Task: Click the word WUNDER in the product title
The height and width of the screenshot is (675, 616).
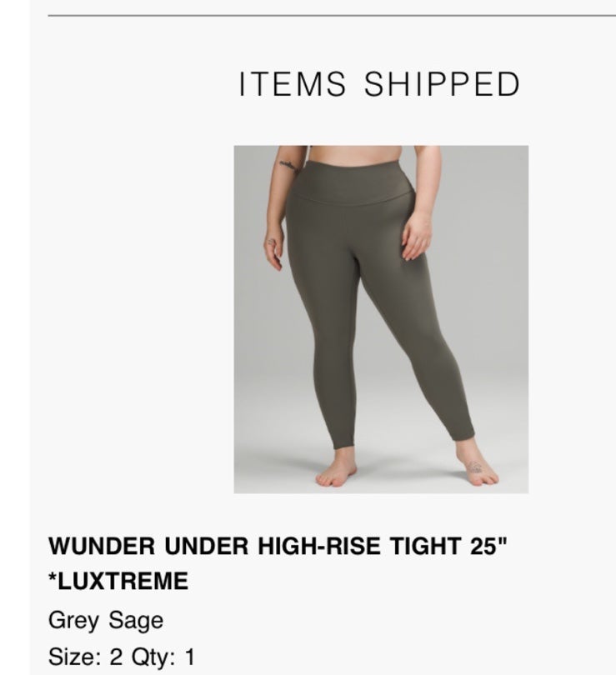Action: [102, 546]
